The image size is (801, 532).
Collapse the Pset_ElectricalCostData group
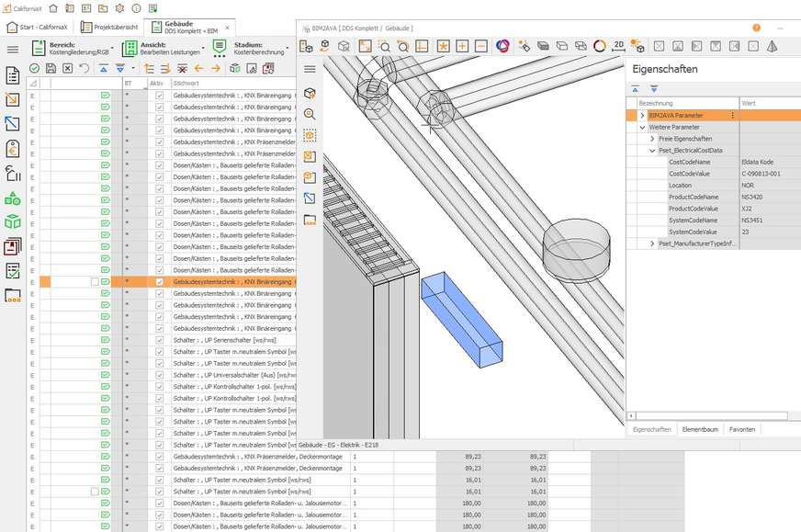point(652,150)
